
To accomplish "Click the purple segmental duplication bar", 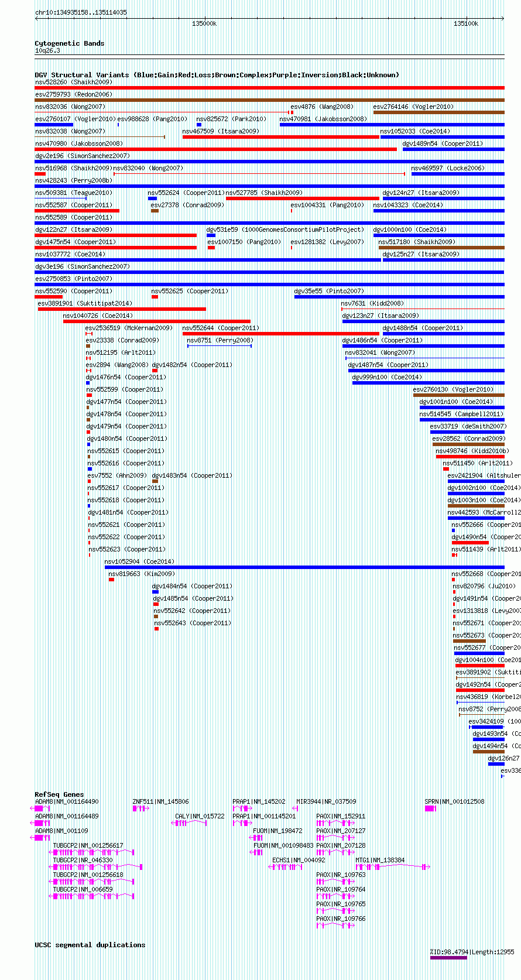I will [449, 958].
